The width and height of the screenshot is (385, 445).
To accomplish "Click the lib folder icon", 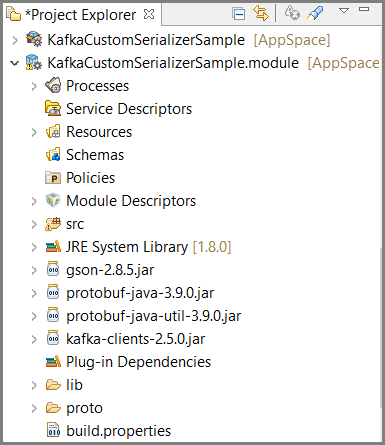I will (x=53, y=385).
